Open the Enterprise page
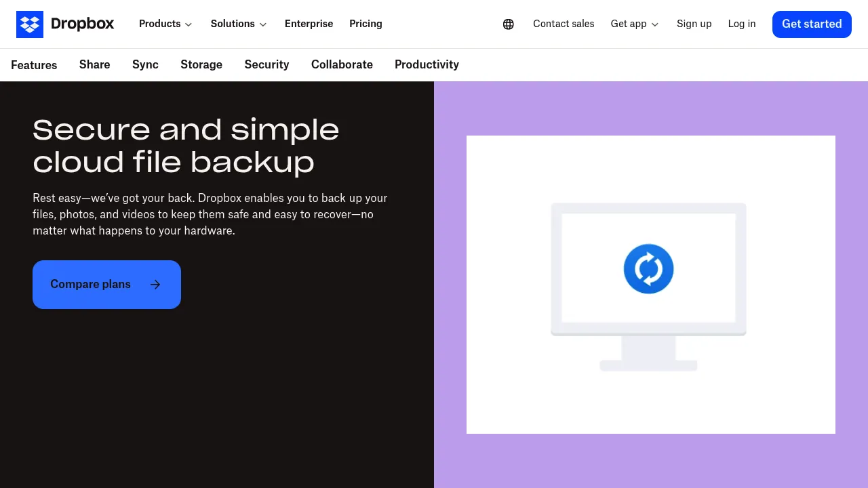The image size is (868, 488). [309, 24]
